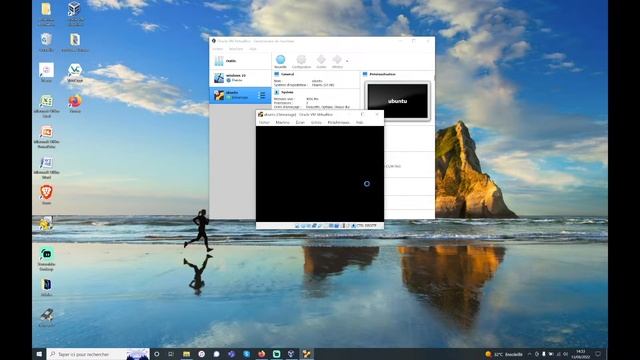Screen dimensions: 640x360
Task: Open Fichier menu in ubuntu VM window
Action: click(x=264, y=122)
